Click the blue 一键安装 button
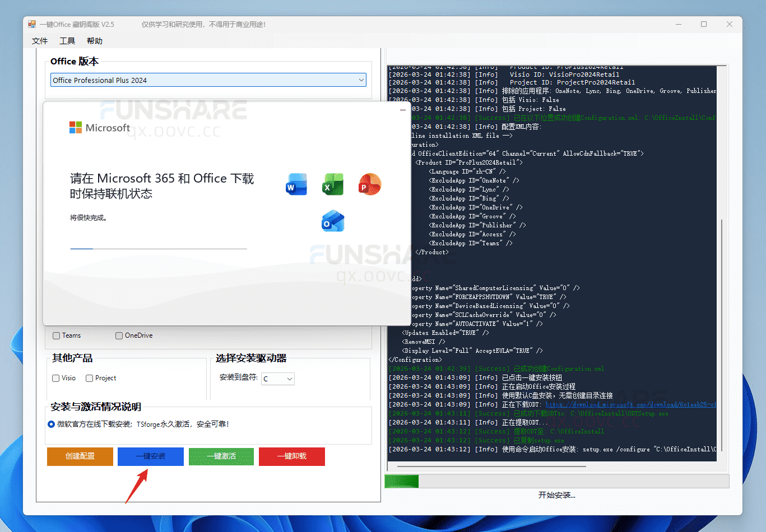 pyautogui.click(x=151, y=456)
